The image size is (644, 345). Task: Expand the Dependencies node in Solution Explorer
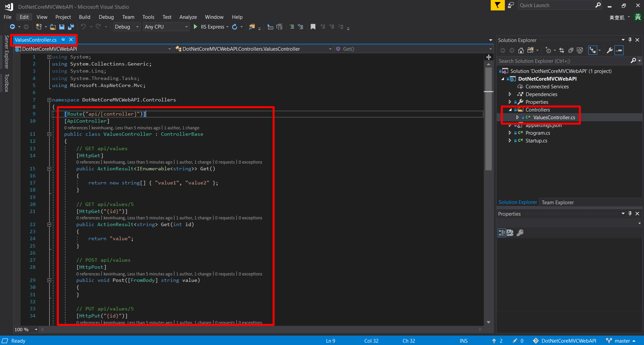pos(510,94)
